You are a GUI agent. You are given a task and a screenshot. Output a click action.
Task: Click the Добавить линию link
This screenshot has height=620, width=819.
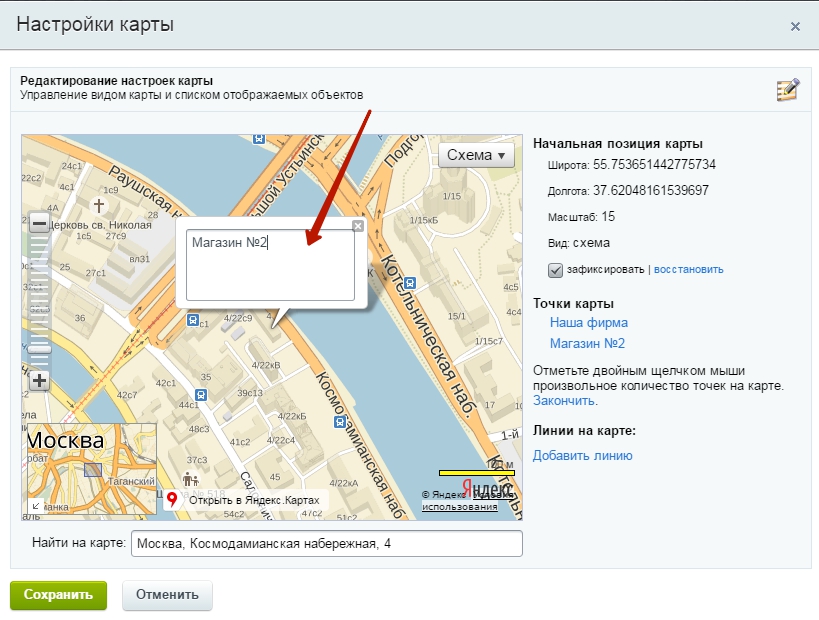pos(582,456)
